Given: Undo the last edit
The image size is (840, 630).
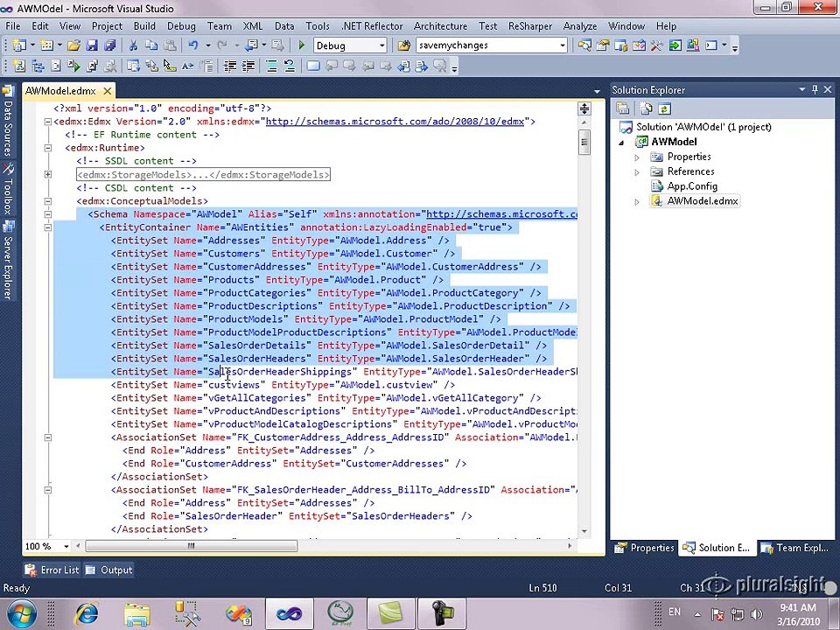Looking at the screenshot, I should (x=193, y=45).
